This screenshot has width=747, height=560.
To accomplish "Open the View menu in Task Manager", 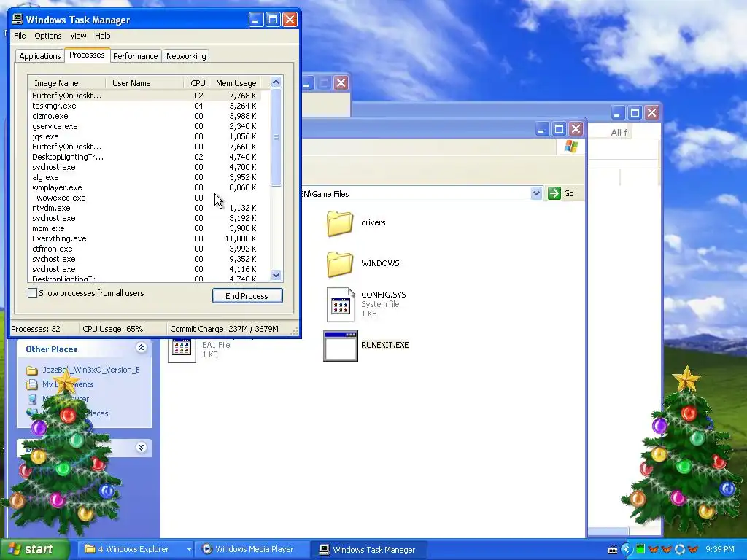I will 78,36.
